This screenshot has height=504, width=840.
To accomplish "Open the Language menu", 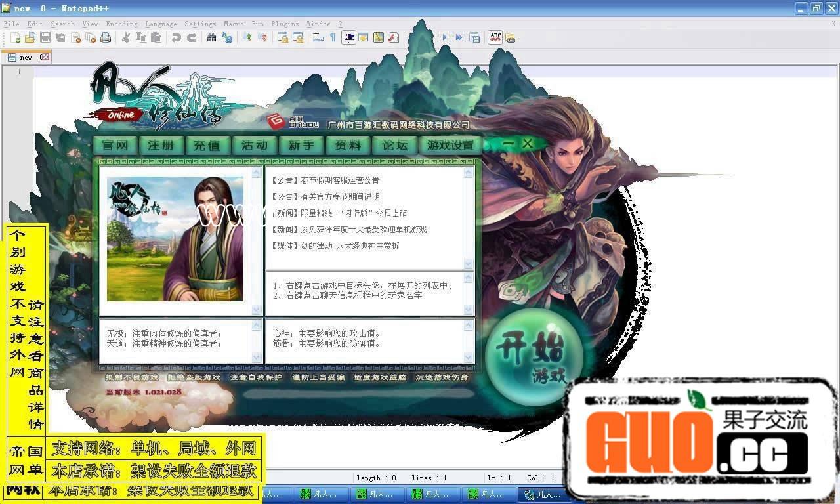I will [x=161, y=24].
